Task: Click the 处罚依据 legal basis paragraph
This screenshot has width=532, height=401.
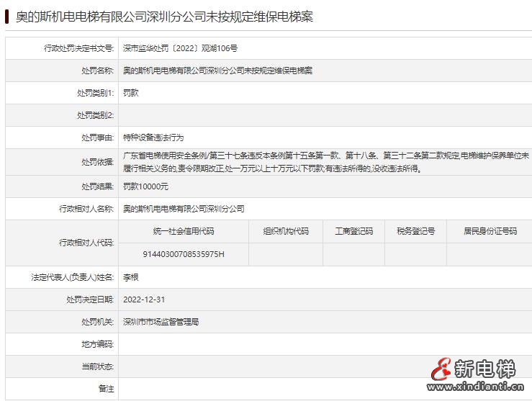Action: 325,162
